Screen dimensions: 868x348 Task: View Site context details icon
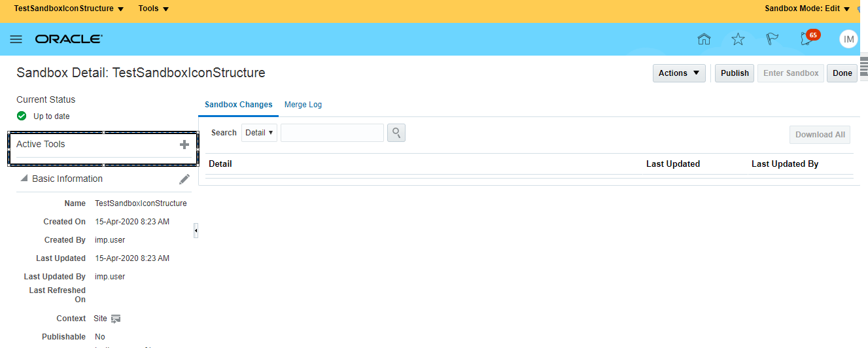(116, 319)
